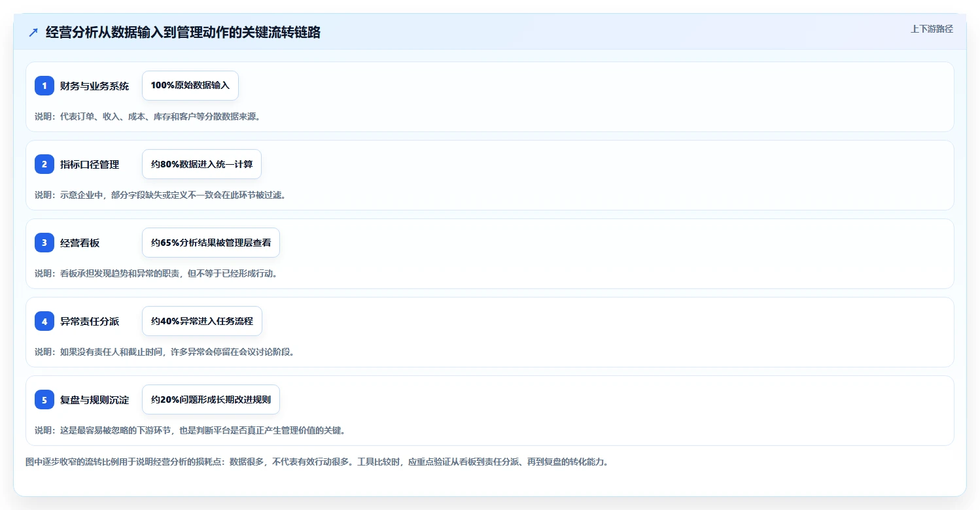Click step number 1 badge
980x510 pixels.
point(44,86)
